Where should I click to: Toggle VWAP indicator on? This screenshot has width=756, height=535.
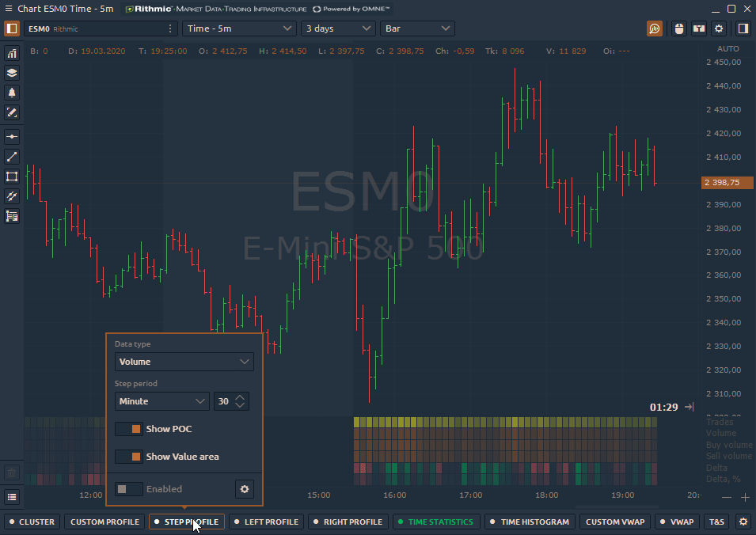click(677, 522)
